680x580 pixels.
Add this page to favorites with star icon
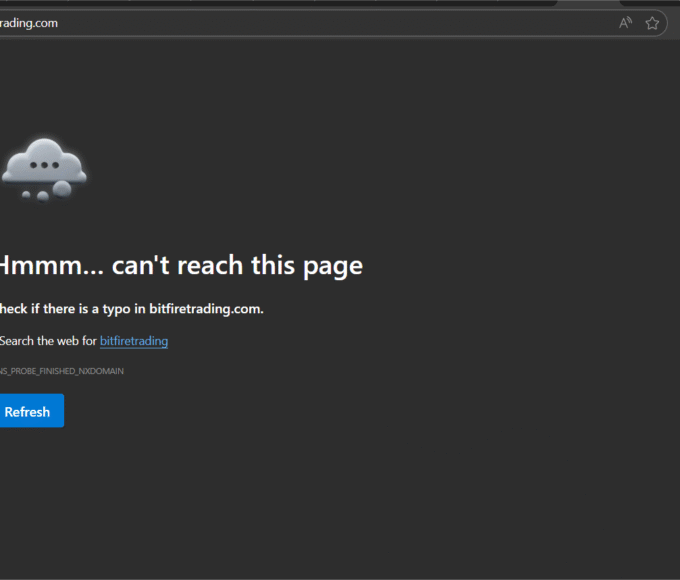pos(652,23)
